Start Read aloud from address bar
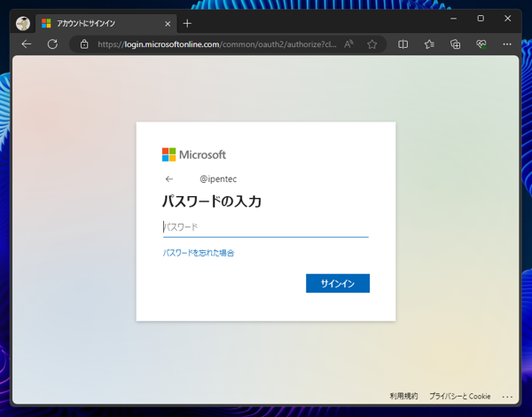 click(348, 44)
